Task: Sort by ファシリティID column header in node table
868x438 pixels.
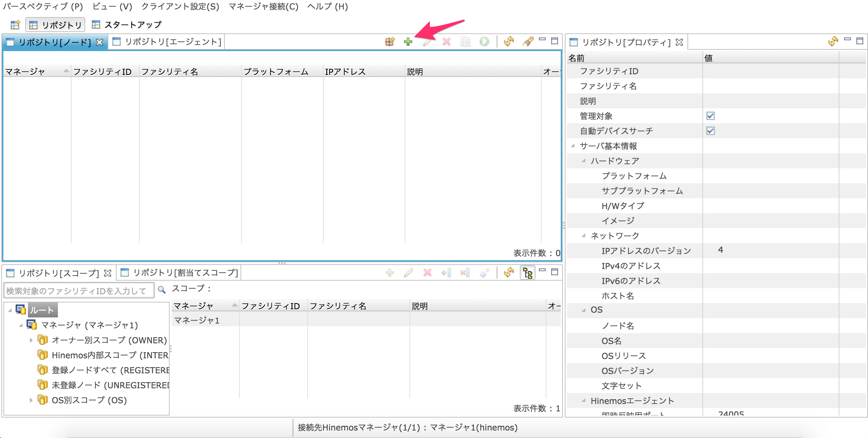Action: pyautogui.click(x=102, y=72)
